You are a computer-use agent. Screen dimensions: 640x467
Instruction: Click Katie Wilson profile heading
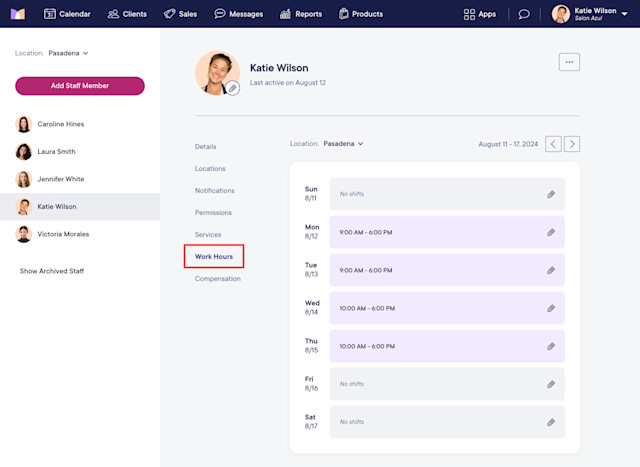pyautogui.click(x=279, y=68)
